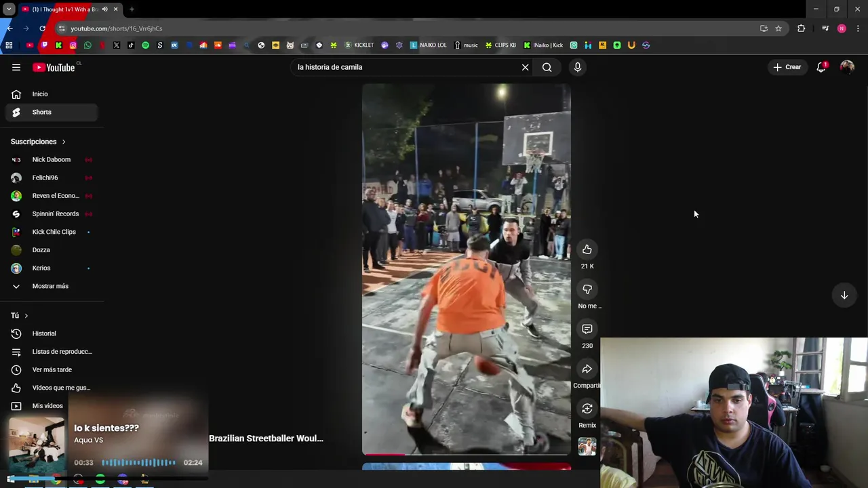This screenshot has height=488, width=868.
Task: Select Shorts in the sidebar
Action: [52, 112]
